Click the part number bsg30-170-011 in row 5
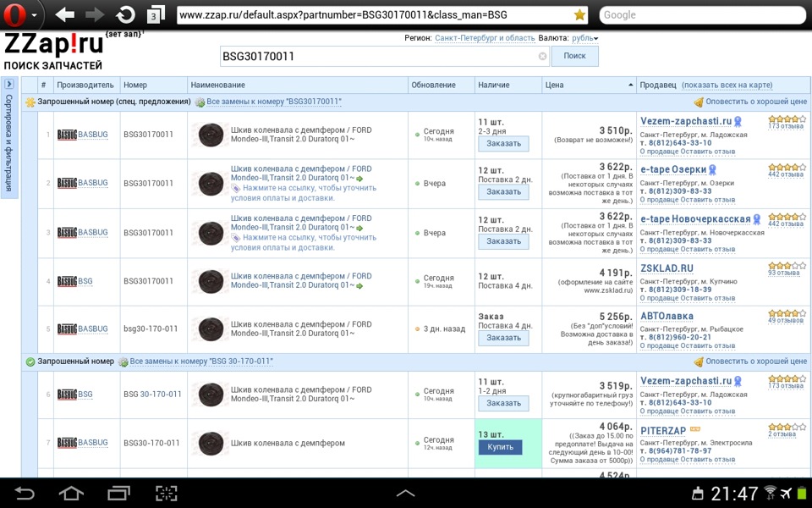 point(151,329)
